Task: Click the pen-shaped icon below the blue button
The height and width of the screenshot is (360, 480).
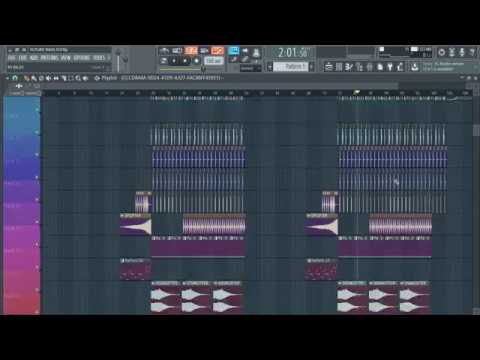Action: point(234,60)
